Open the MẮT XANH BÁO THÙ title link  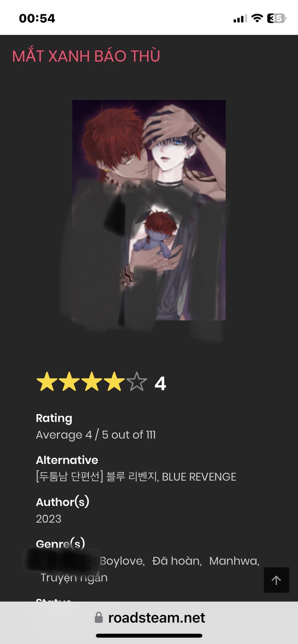click(86, 56)
